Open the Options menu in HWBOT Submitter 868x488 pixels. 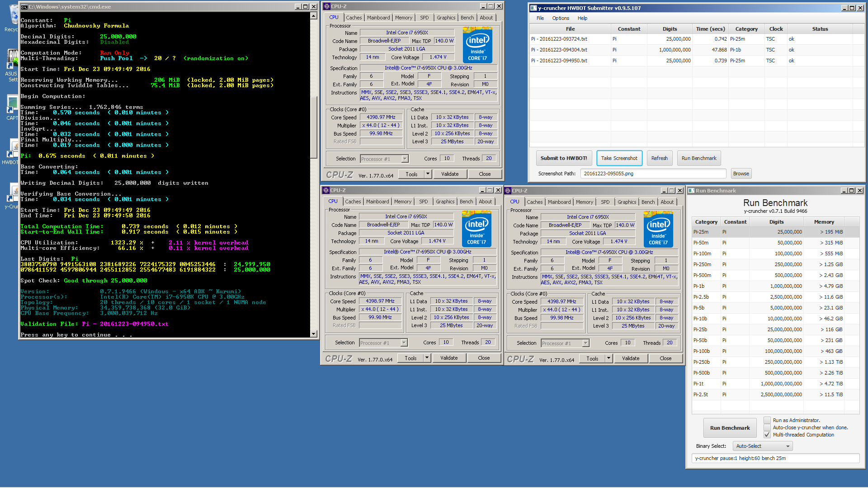561,18
